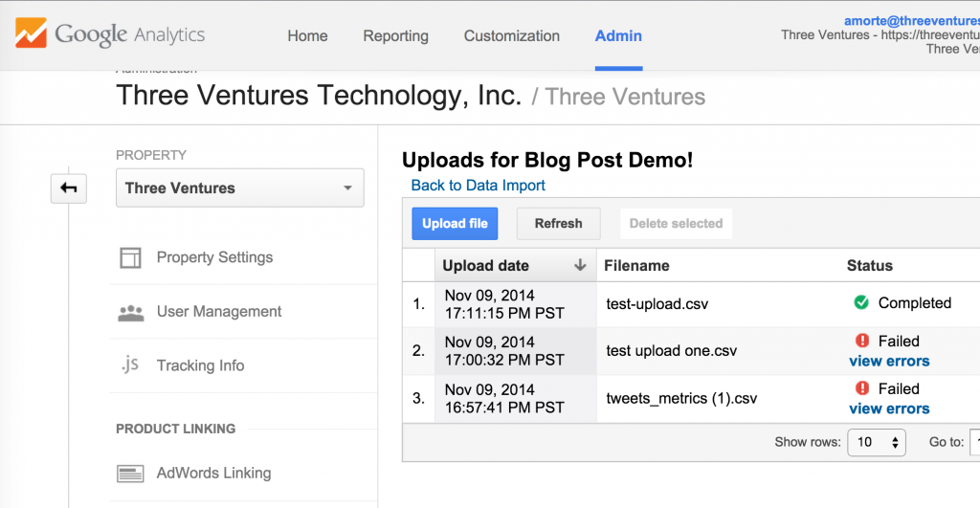This screenshot has height=508, width=980.
Task: Click the Upload date sort arrow
Action: click(580, 266)
